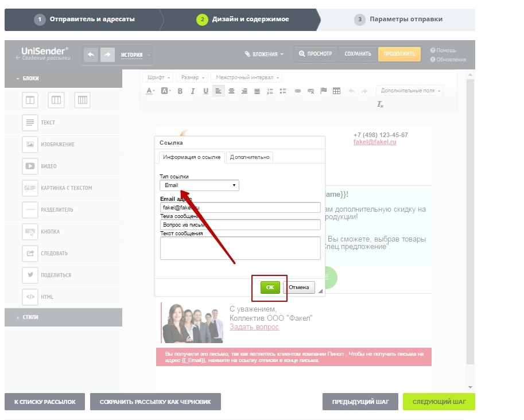Open the Вложения attachments menu

(x=264, y=54)
